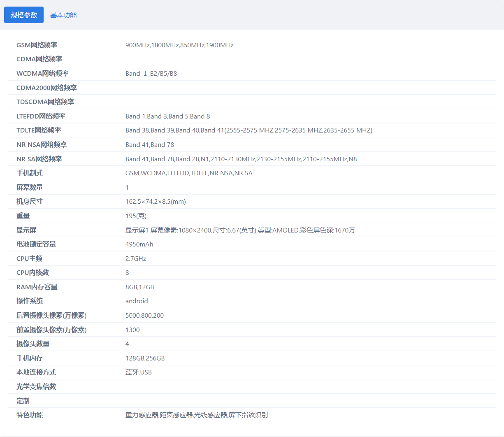Select the WCDMA网络频率 label
This screenshot has width=504, height=437.
tap(42, 74)
